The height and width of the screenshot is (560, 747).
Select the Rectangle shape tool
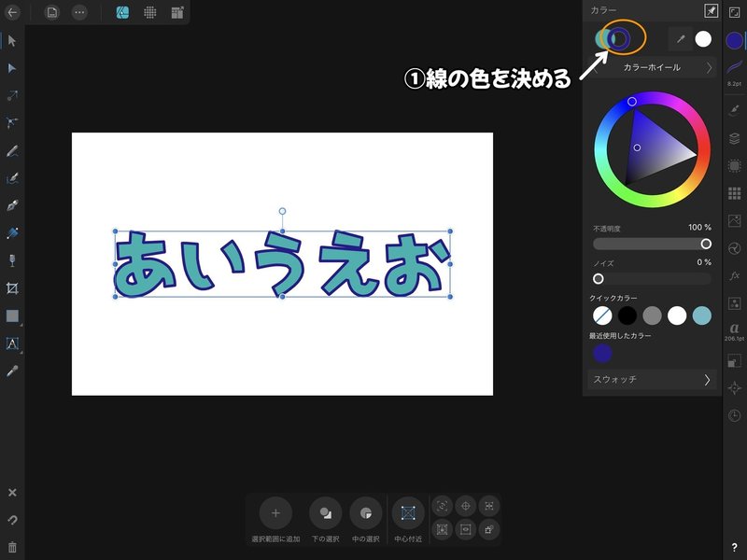point(12,315)
